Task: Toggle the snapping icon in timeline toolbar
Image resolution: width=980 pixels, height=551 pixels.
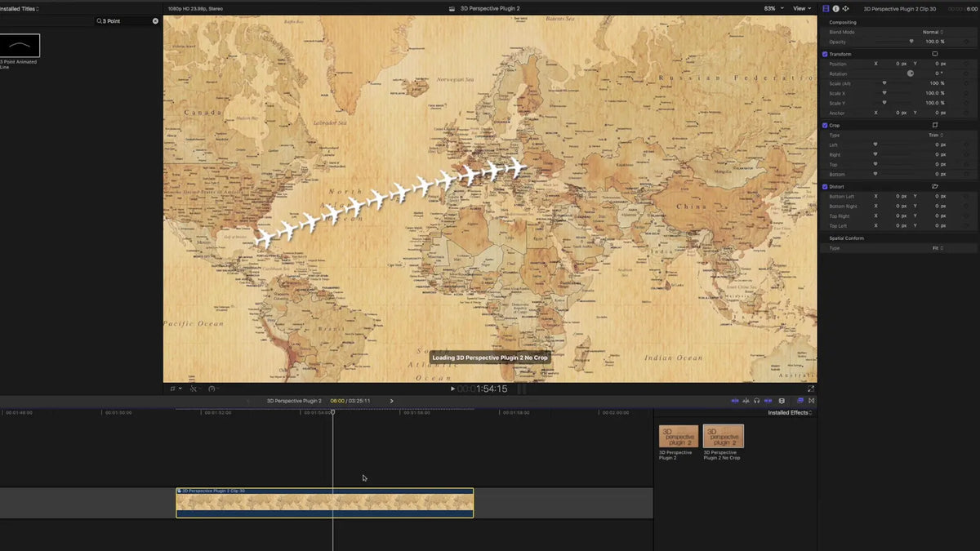Action: pos(768,401)
